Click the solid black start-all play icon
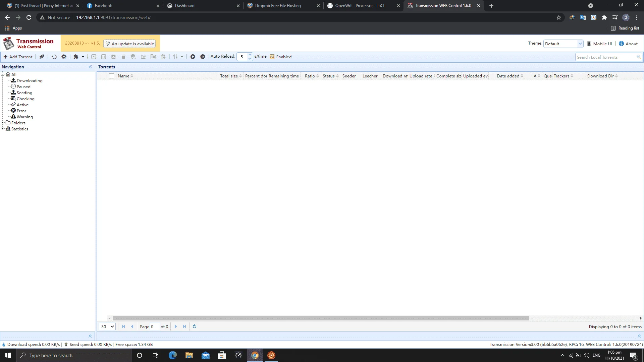This screenshot has height=362, width=644. pos(193,57)
